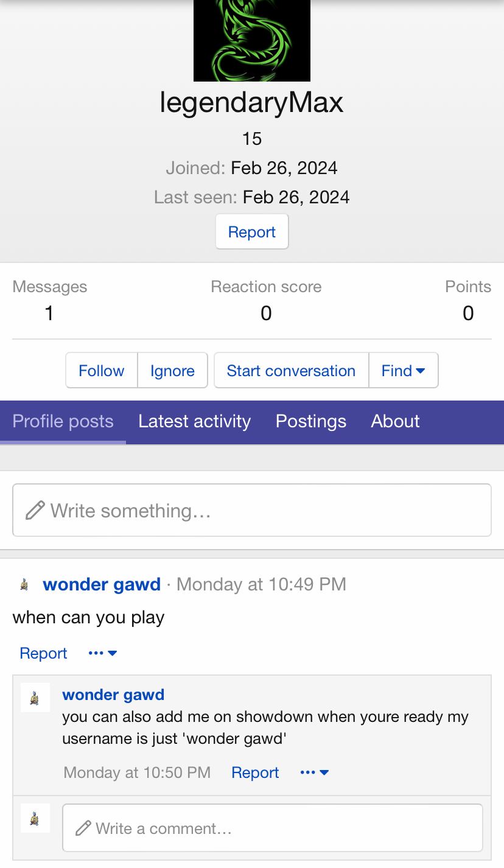The image size is (504, 868).
Task: Switch to the Latest activity tab
Action: point(194,421)
